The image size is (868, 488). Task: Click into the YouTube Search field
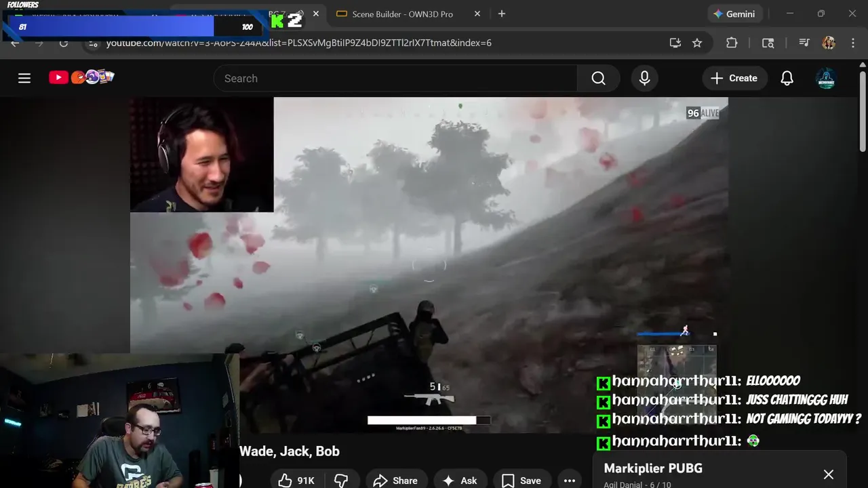point(395,79)
